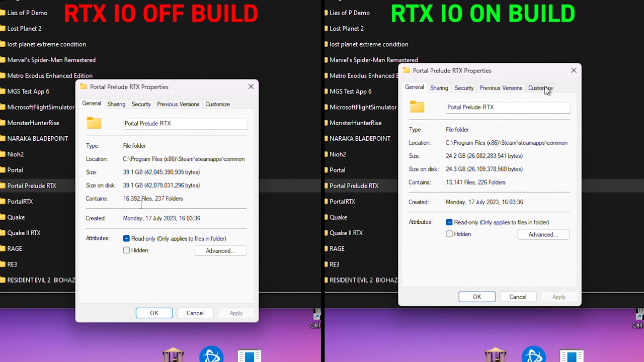This screenshot has width=644, height=362.
Task: Select RE3 folder icon in right pane
Action: tap(326, 264)
